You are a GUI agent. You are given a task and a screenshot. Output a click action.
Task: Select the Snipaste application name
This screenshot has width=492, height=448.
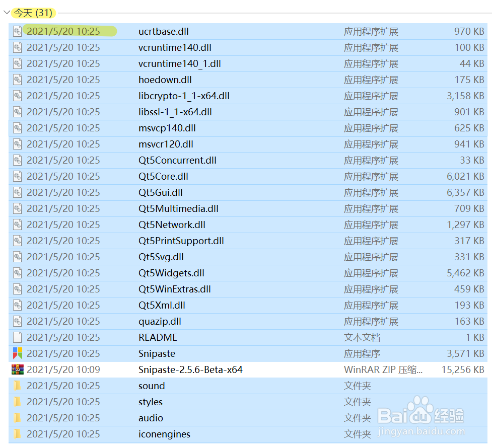[x=157, y=353]
